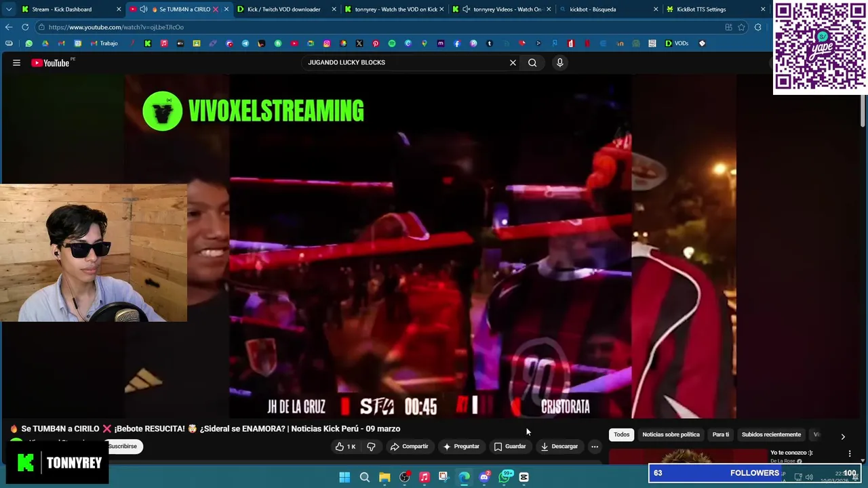Open WhatsApp bookmark in bookmarks bar
Image resolution: width=868 pixels, height=488 pixels.
coord(28,43)
